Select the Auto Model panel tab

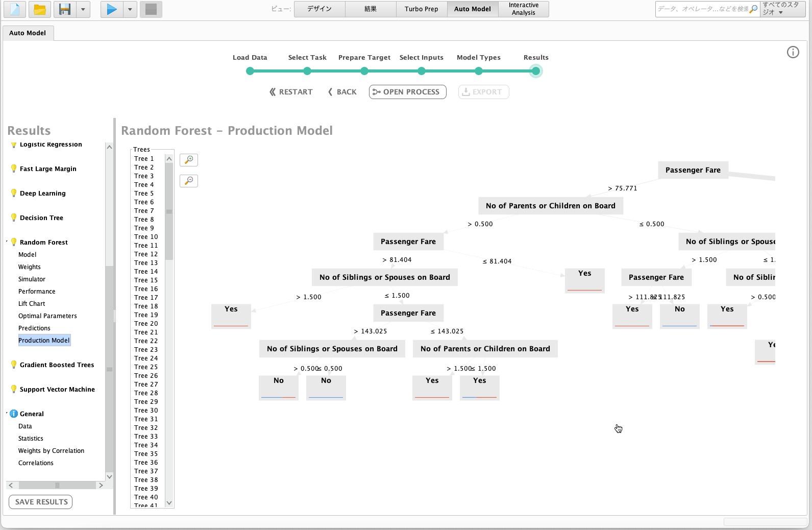click(x=28, y=33)
